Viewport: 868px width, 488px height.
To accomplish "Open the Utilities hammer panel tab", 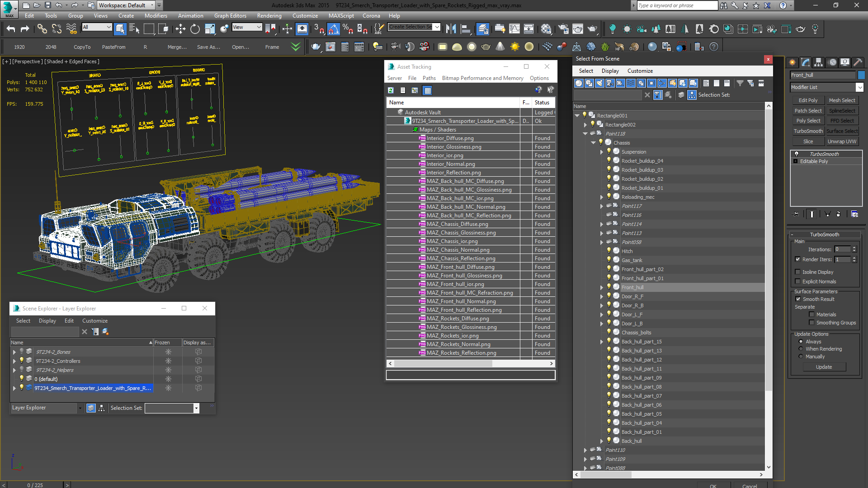I will (x=858, y=62).
